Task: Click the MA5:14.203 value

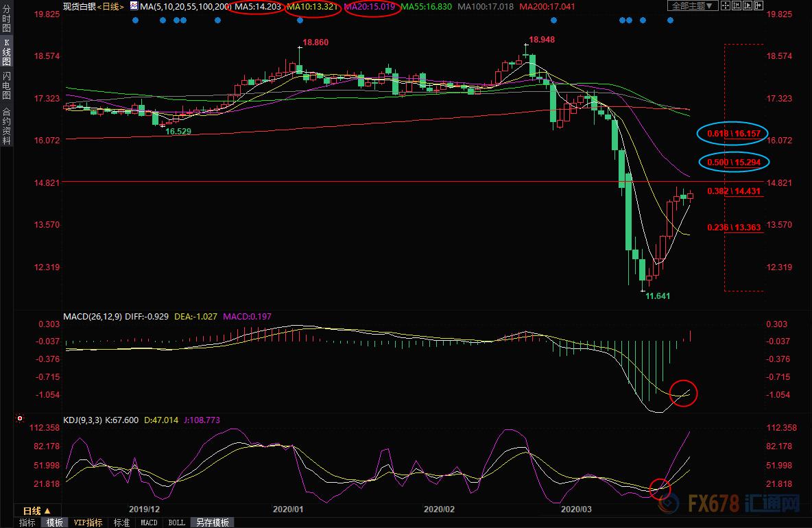Action: point(258,7)
